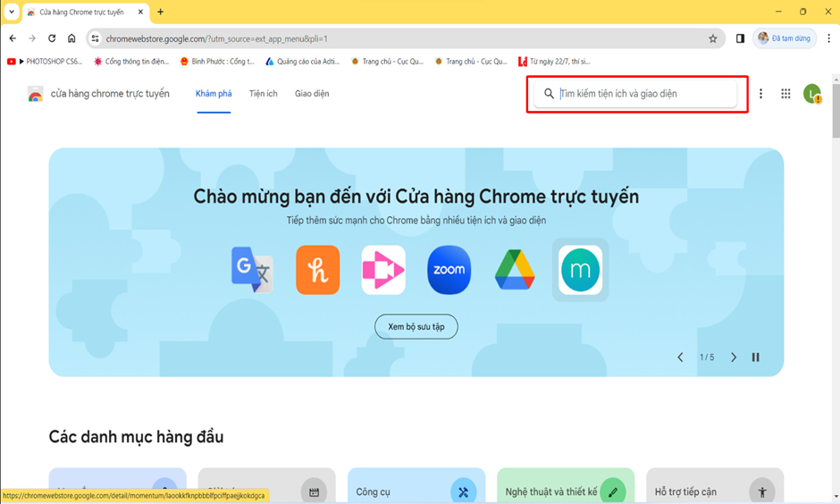840x504 pixels.
Task: Open the orange Honey extension icon
Action: (x=317, y=270)
